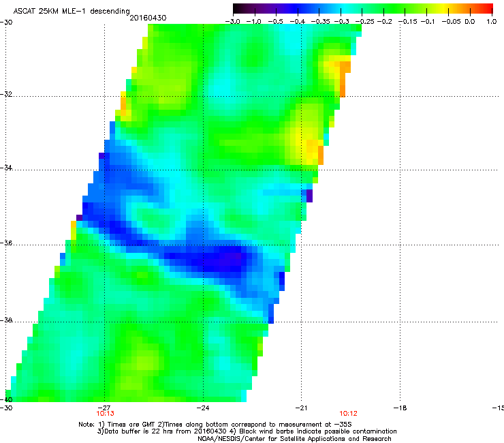504x443 pixels.
Task: Click the red time stamp 10:13
Action: coord(105,414)
